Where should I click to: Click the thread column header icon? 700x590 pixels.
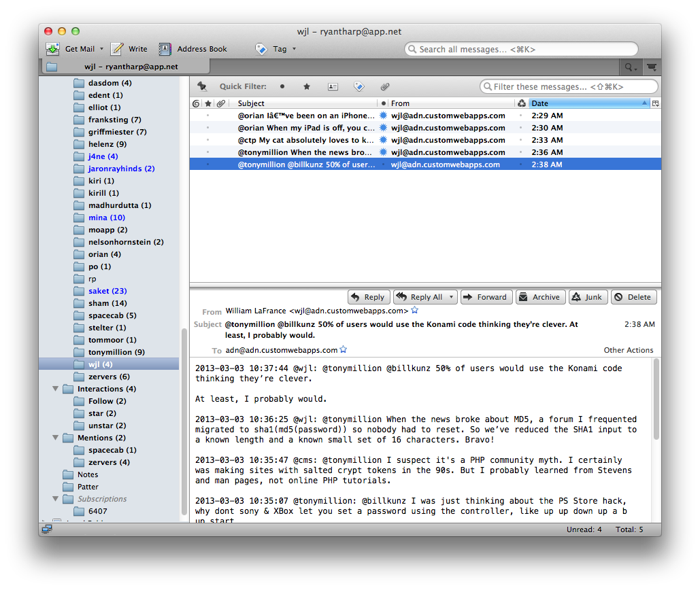(196, 103)
